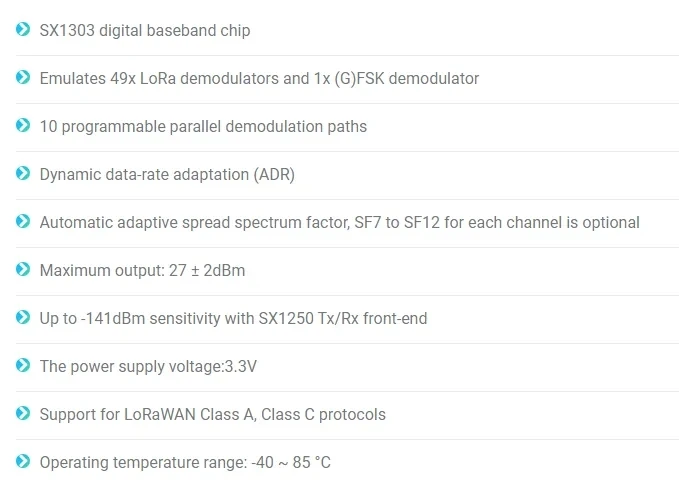679x499 pixels.
Task: Click the bullet icon next to LoRaWAN Class support
Action: (x=23, y=413)
